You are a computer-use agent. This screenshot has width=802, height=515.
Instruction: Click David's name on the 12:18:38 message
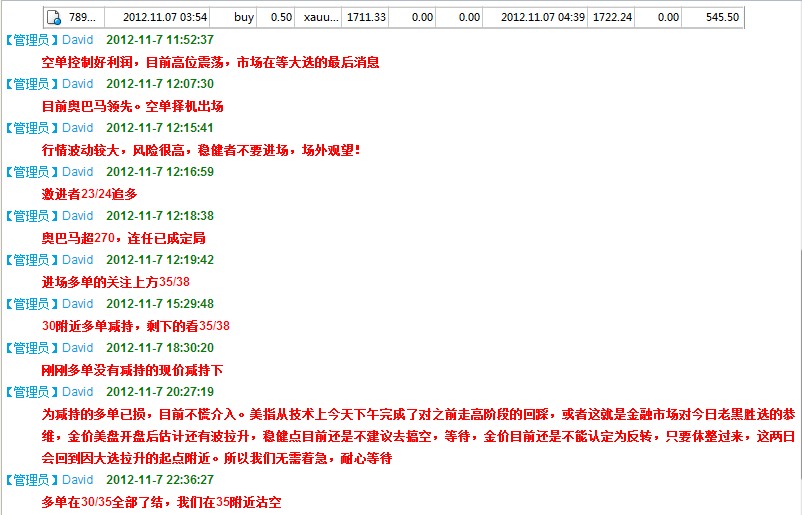click(x=77, y=216)
